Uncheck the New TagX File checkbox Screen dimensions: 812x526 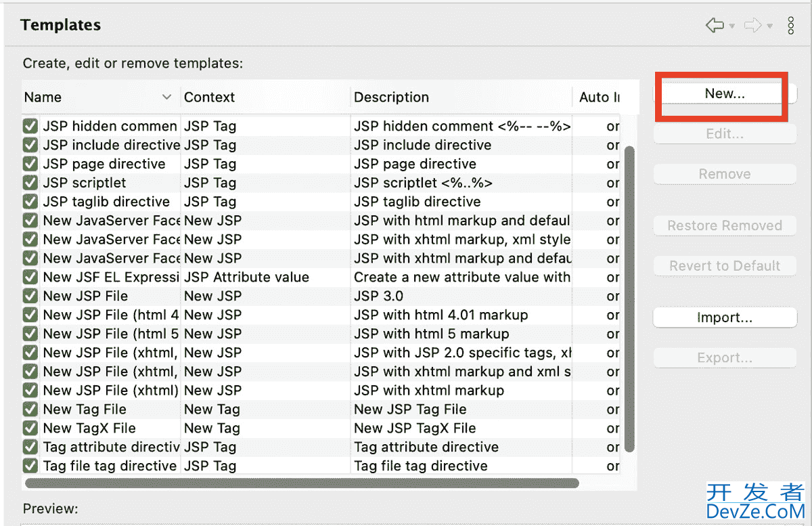(x=30, y=429)
